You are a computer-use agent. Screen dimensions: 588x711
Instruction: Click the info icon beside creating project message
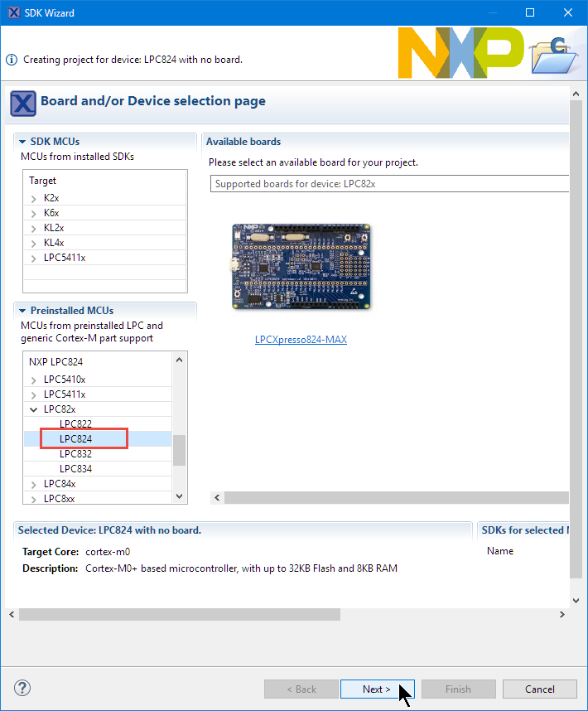(12, 60)
